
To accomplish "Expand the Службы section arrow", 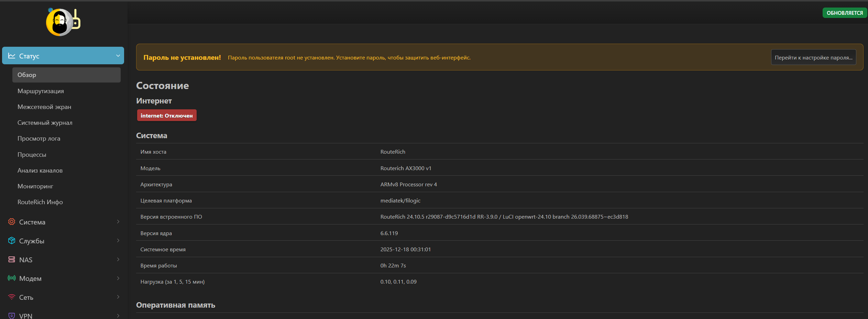I will tap(118, 241).
